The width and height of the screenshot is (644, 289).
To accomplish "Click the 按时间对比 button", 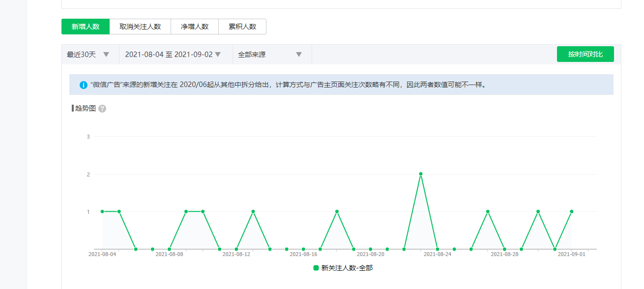I will pyautogui.click(x=585, y=54).
